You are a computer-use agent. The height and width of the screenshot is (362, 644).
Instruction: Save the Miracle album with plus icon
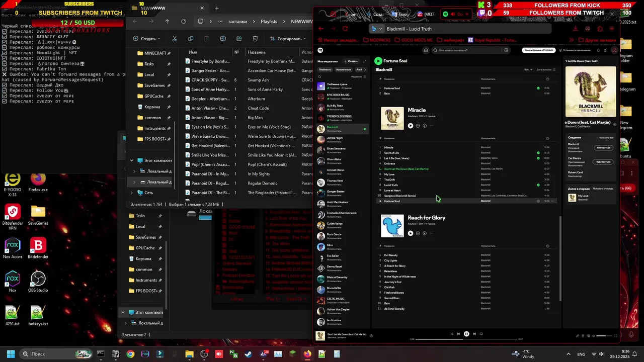pyautogui.click(x=418, y=126)
